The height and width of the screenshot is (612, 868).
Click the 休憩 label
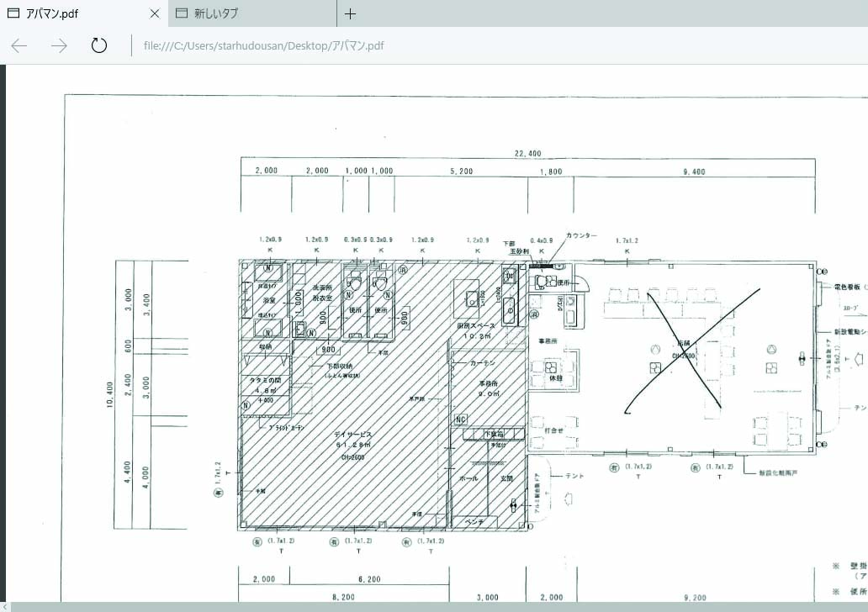(556, 378)
